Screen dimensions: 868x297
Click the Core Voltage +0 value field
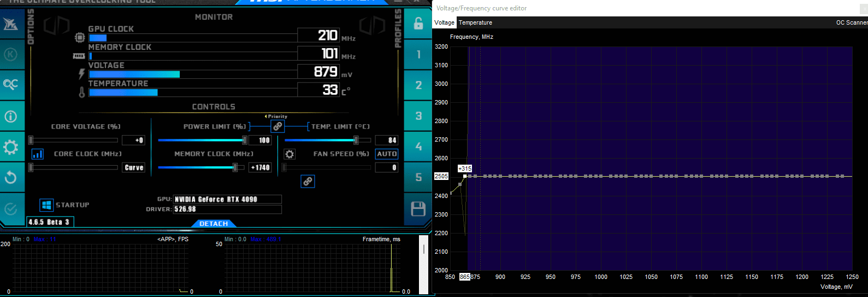134,141
